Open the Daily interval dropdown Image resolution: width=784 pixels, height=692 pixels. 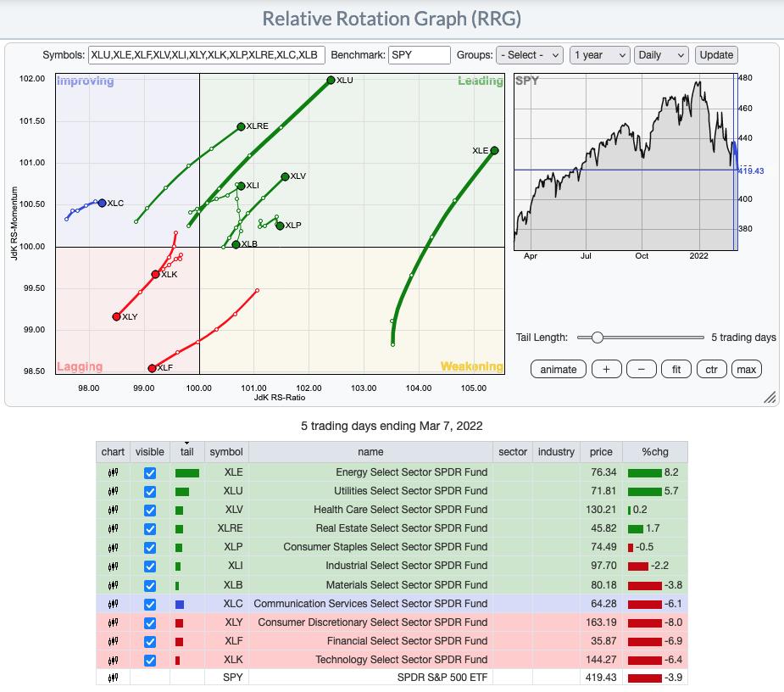[661, 55]
